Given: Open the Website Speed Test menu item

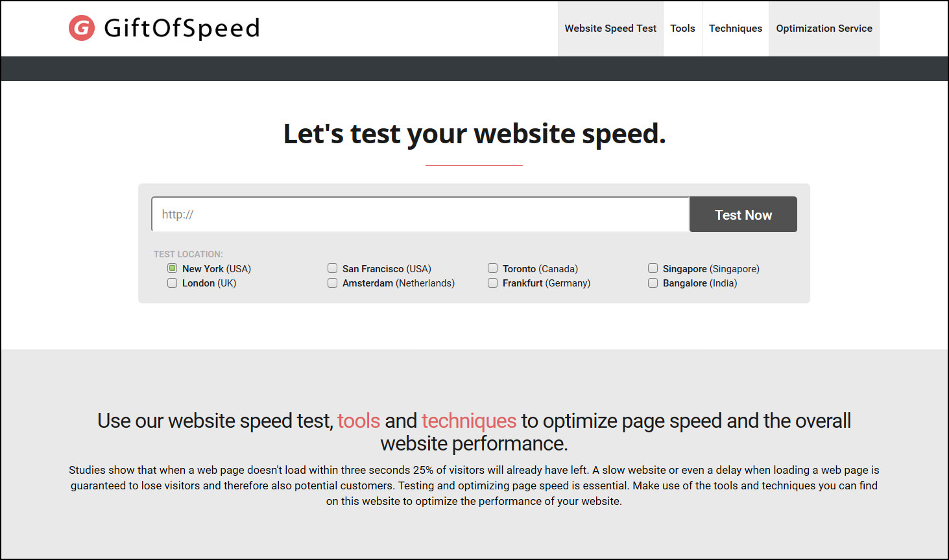Looking at the screenshot, I should coord(610,29).
